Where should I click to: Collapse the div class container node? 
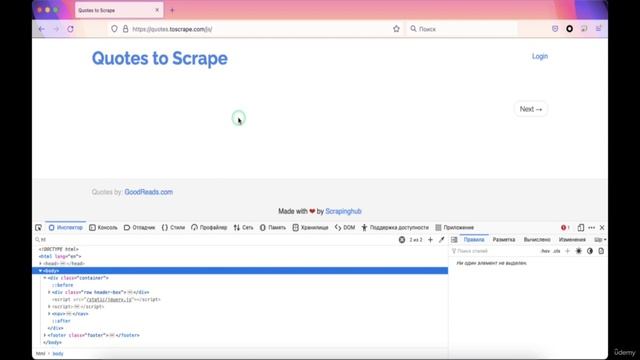[45, 278]
